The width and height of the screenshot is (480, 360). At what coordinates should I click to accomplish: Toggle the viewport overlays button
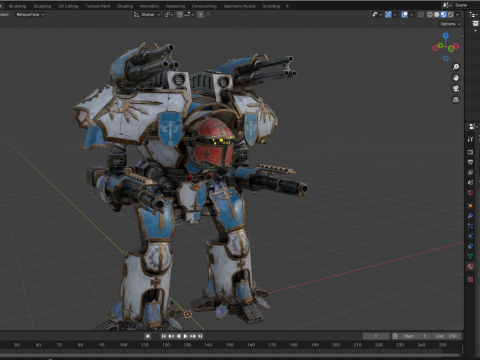pos(404,14)
